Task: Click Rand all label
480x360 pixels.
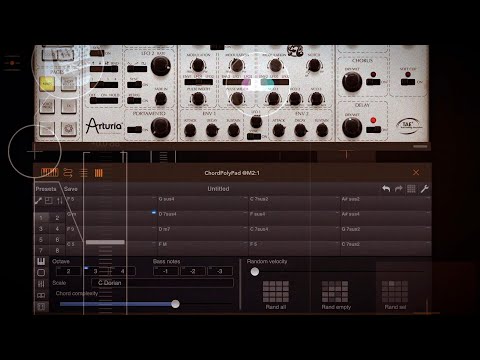Action: click(x=276, y=307)
